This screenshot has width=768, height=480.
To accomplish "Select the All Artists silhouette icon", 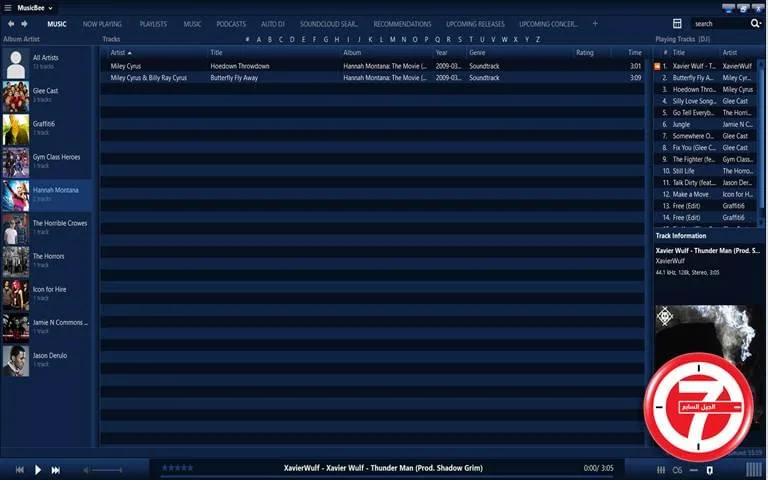I will [x=16, y=64].
